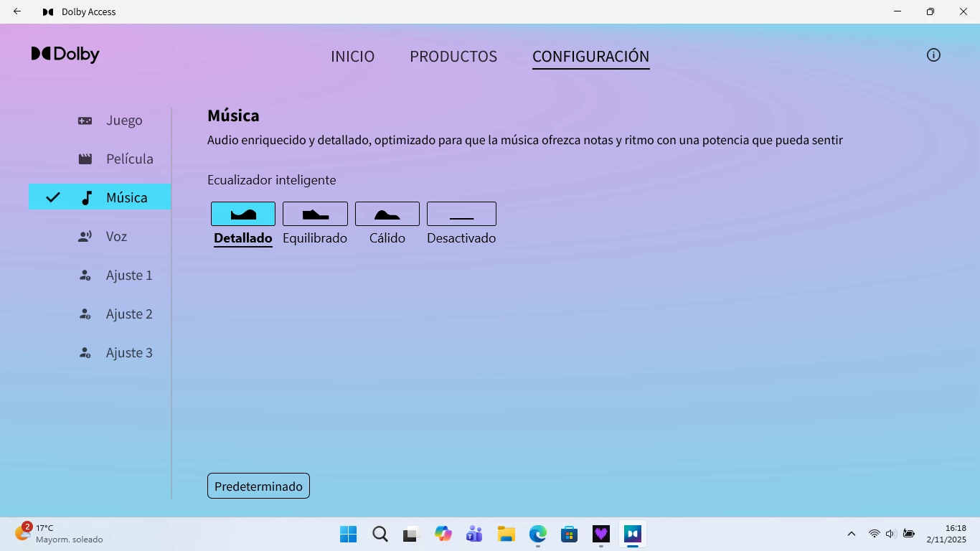Restore down the Dolby Access window
This screenshot has height=551, width=980.
coord(930,11)
